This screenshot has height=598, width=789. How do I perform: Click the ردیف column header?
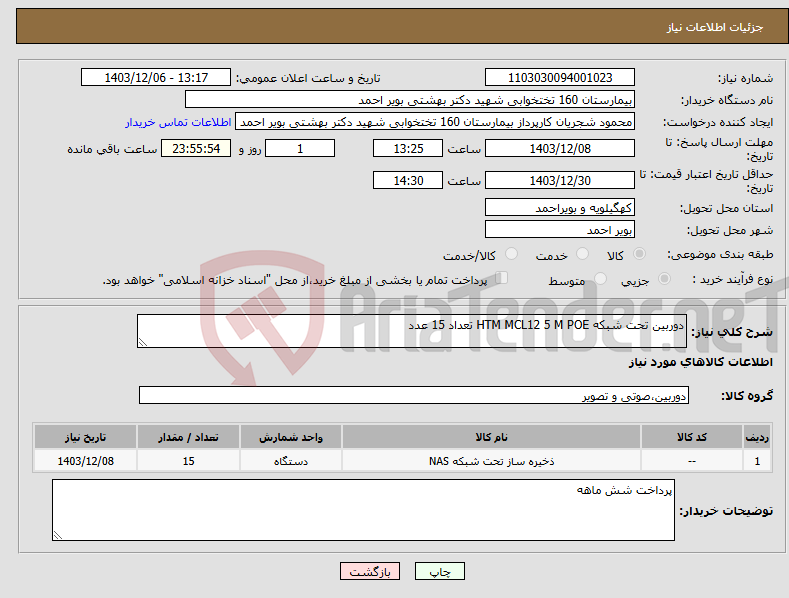[x=757, y=437]
